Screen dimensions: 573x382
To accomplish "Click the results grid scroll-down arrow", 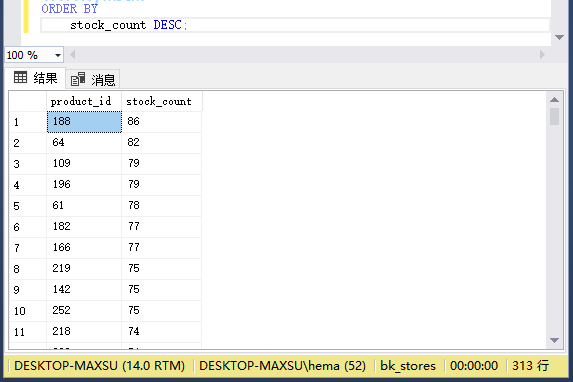I will click(x=554, y=340).
